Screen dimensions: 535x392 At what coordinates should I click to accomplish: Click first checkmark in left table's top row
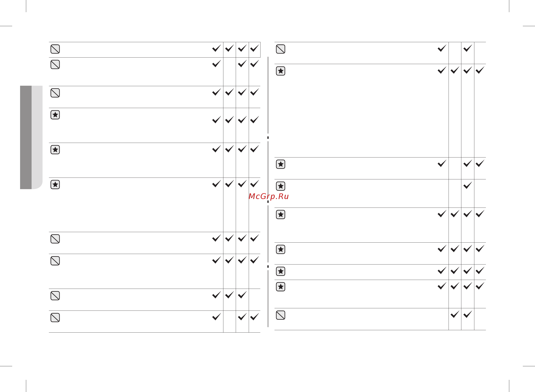(216, 48)
